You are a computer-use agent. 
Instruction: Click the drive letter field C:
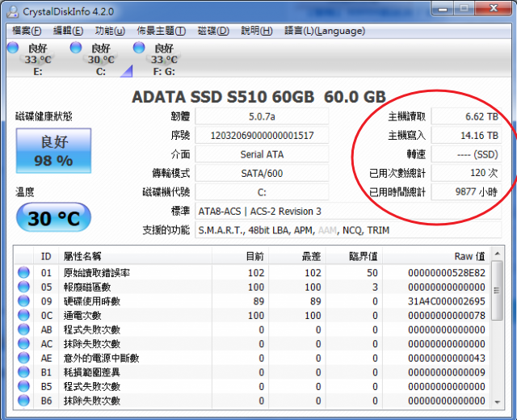click(x=262, y=192)
